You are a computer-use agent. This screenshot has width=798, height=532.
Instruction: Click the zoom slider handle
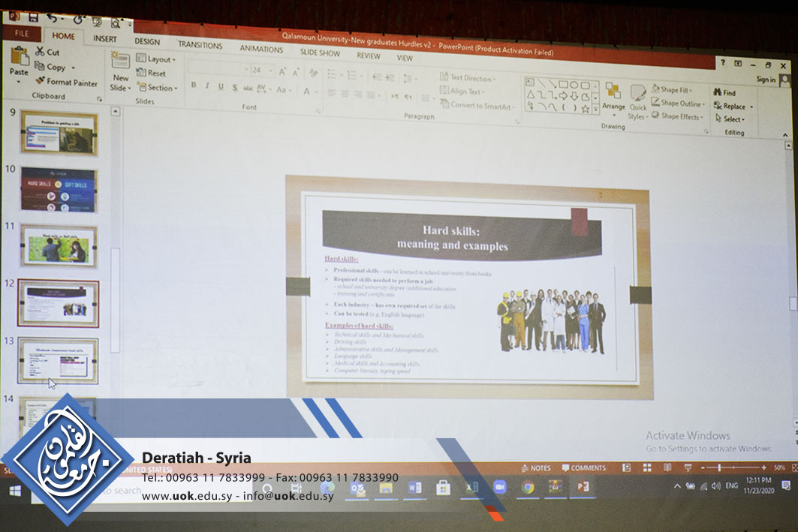click(x=719, y=467)
